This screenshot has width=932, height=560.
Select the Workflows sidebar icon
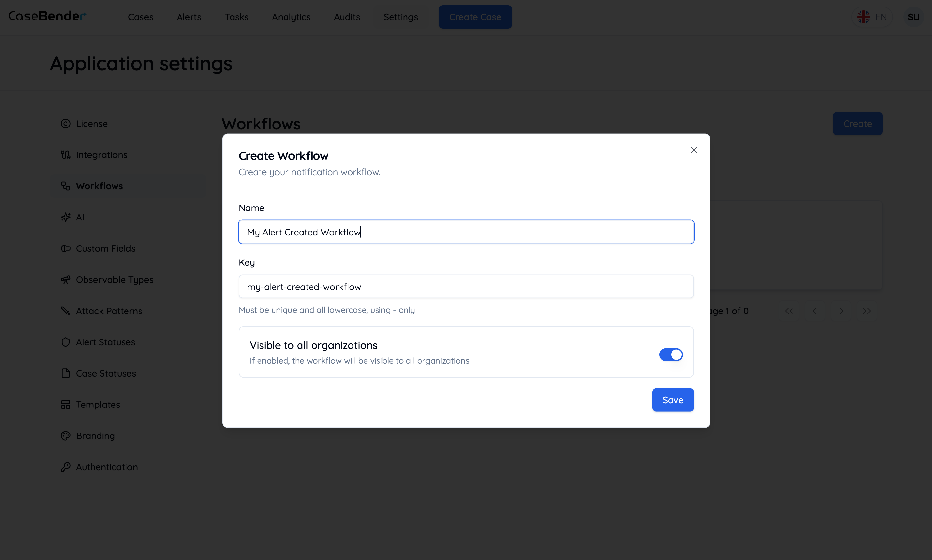66,186
